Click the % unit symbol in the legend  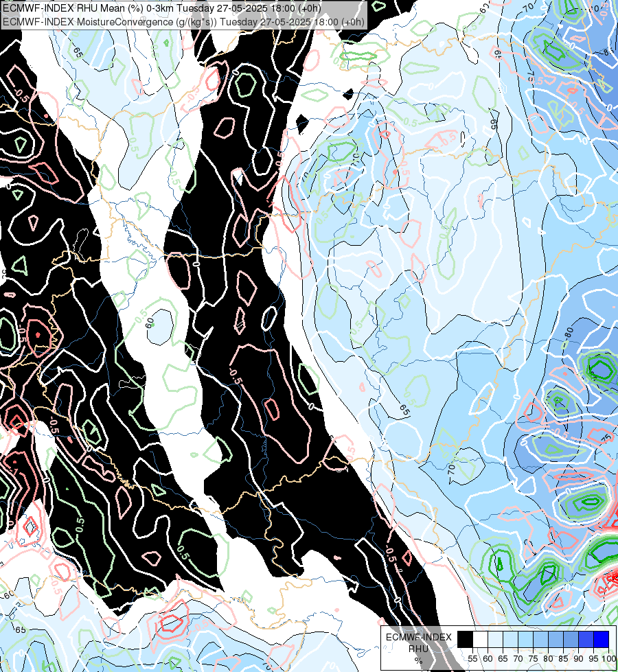pyautogui.click(x=419, y=661)
